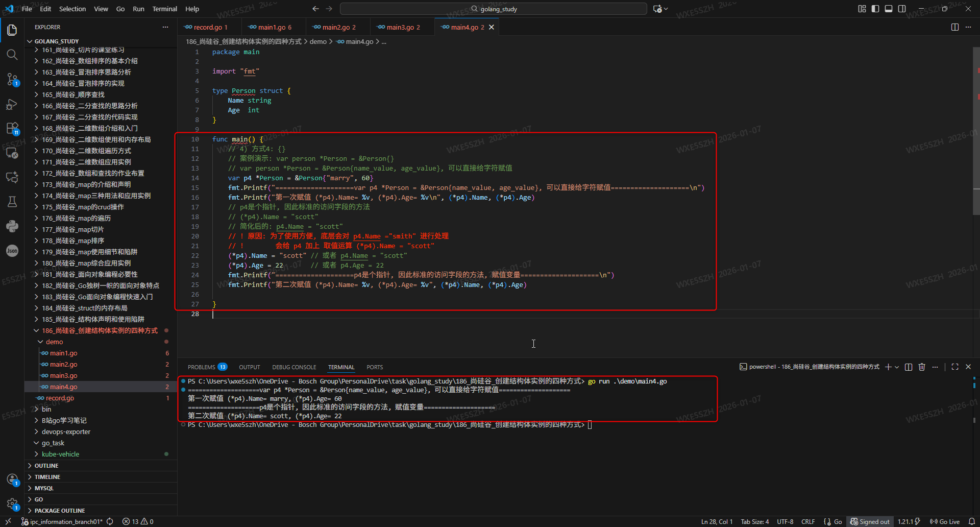980x527 pixels.
Task: Click the demo breadcrumb segment
Action: [318, 41]
